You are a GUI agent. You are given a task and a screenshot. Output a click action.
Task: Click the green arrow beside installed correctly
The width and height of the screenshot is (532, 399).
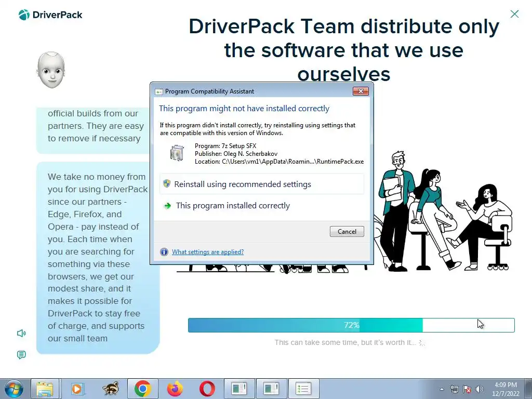tap(167, 206)
